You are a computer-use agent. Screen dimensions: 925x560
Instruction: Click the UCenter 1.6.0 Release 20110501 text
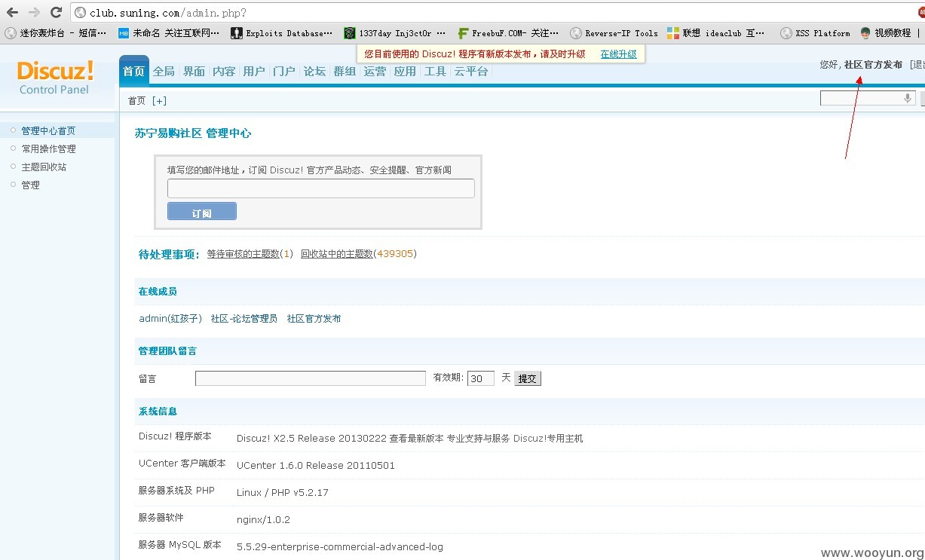coord(316,466)
